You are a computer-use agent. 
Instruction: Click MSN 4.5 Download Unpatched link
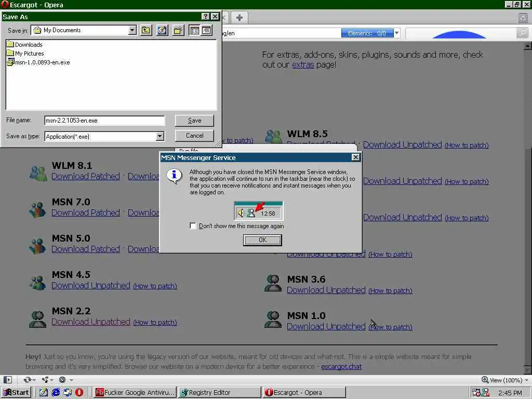click(x=90, y=285)
